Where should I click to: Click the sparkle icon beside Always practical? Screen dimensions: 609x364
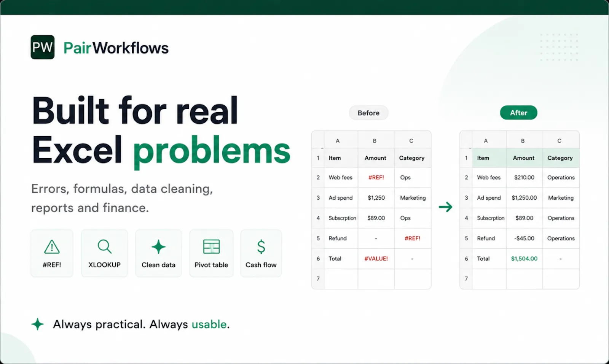click(x=37, y=324)
